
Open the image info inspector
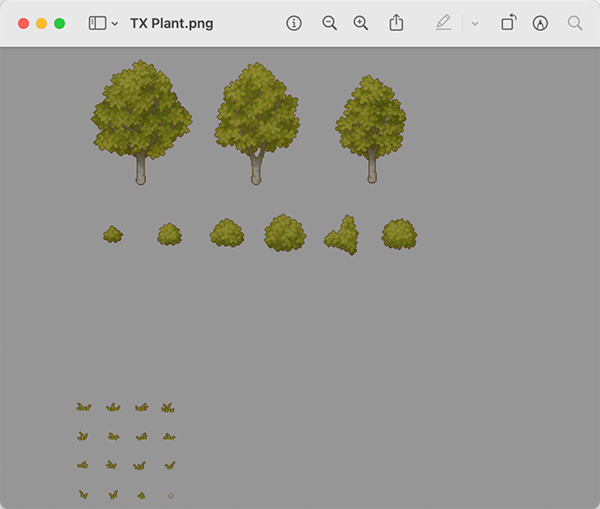[294, 23]
